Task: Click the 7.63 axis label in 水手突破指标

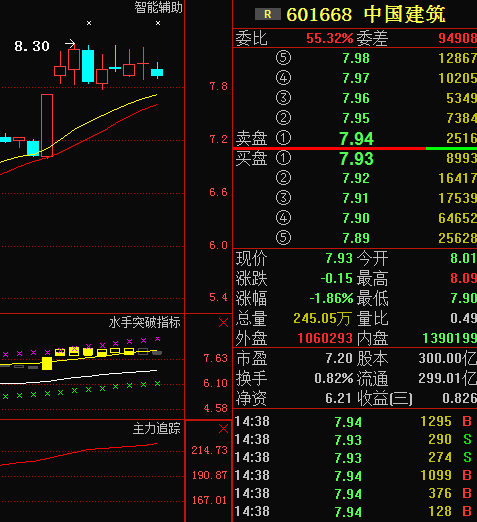Action: [215, 358]
